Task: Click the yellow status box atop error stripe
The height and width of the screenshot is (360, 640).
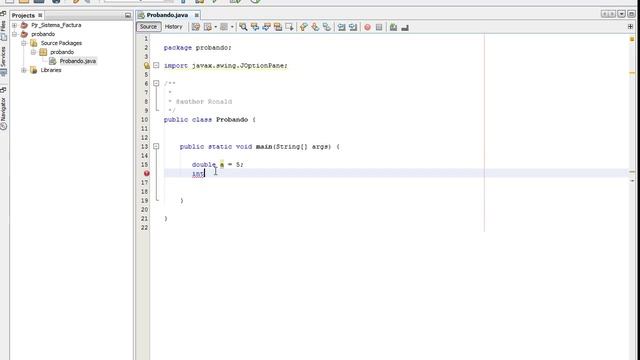Action: pyautogui.click(x=632, y=39)
